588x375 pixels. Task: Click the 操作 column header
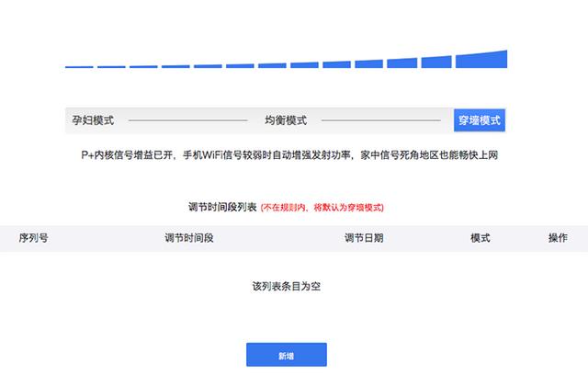(x=558, y=238)
